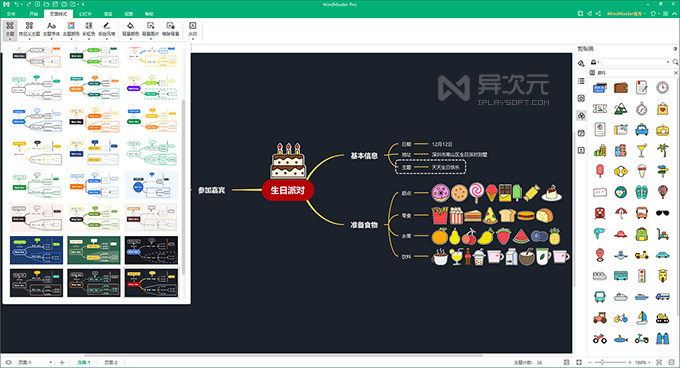Click the search magnifier in clipart panel
The width and height of the screenshot is (680, 368).
pos(675,62)
